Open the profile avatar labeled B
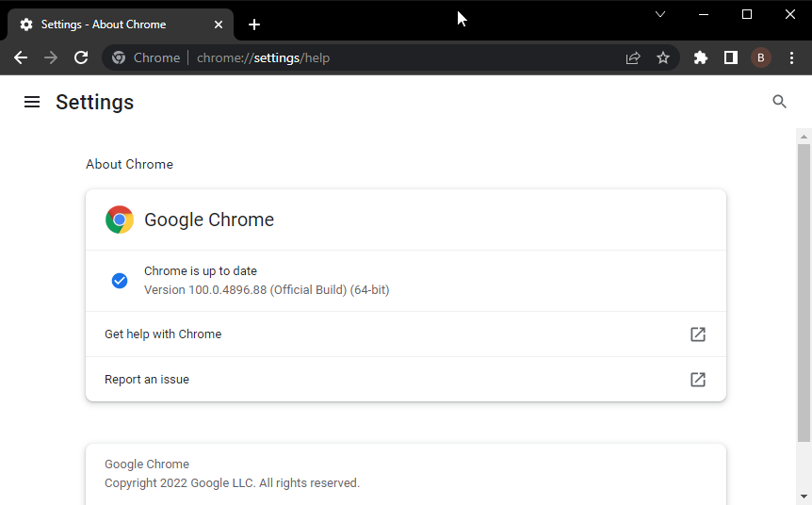Viewport: 812px width, 505px height. pos(760,57)
